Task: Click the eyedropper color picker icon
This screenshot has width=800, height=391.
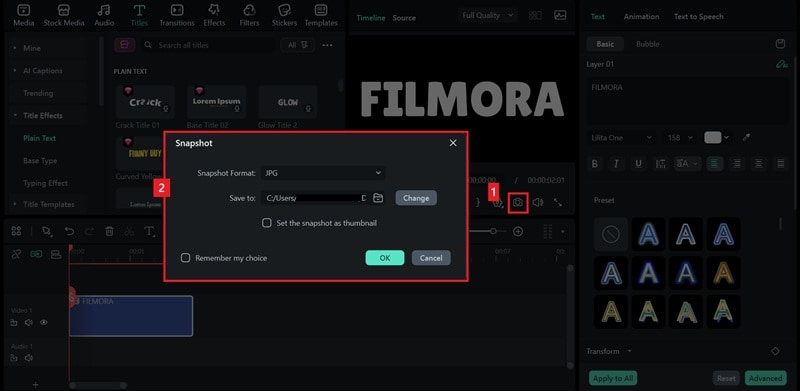Action: (746, 137)
